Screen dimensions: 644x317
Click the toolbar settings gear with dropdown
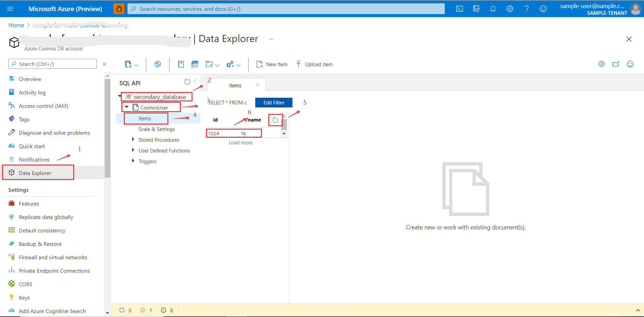[230, 64]
